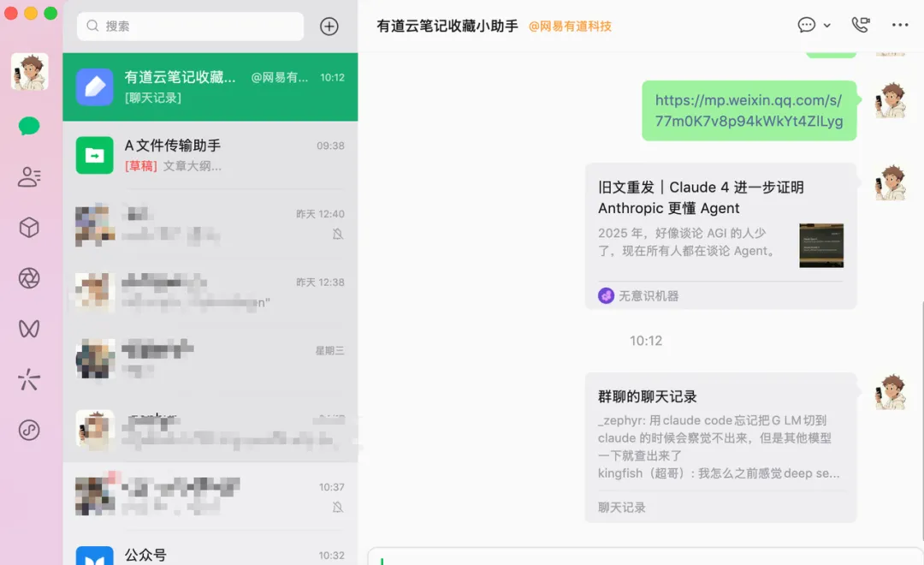The image size is (924, 565).
Task: Select the Contacts icon in the sidebar
Action: (29, 177)
